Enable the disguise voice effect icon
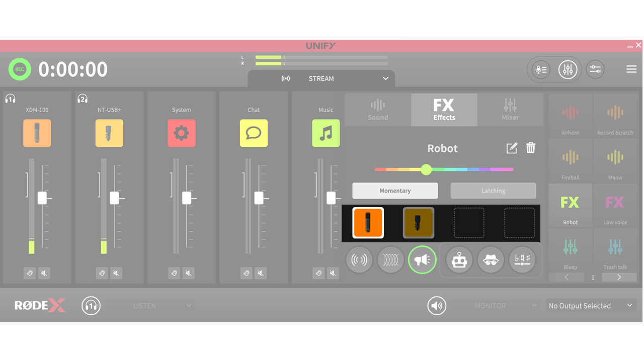Screen dimensions: 644x362 tap(491, 260)
